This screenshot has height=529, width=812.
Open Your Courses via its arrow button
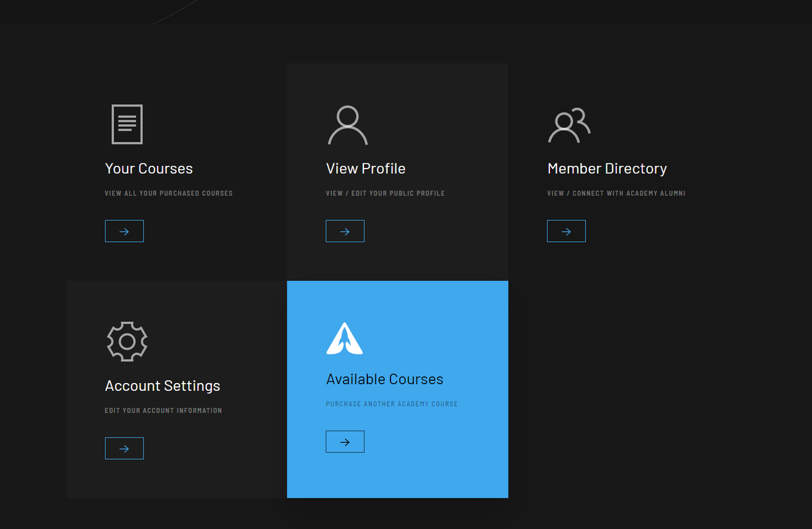(124, 231)
